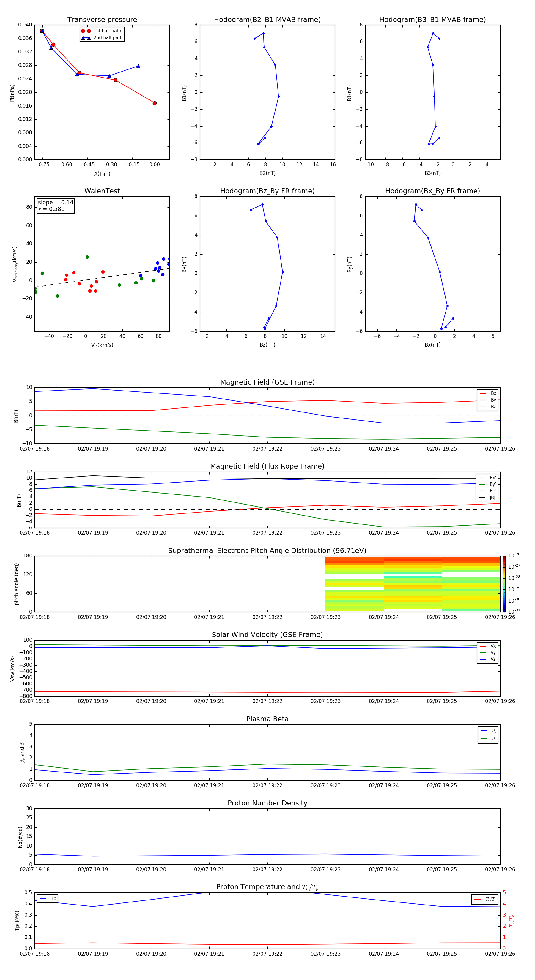Image resolution: width=535 pixels, height=980 pixels.
Task: Click the 'B3(nT)' x-axis label
Action: [x=432, y=173]
